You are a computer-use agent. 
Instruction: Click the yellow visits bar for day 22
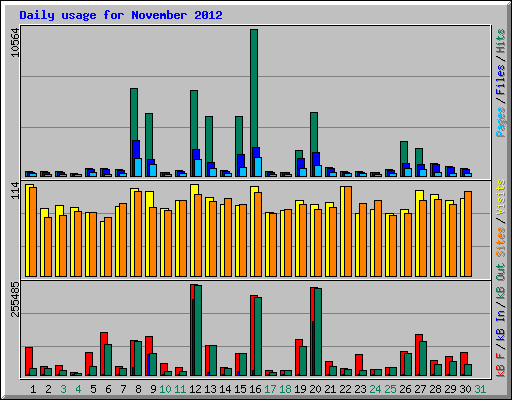[342, 231]
